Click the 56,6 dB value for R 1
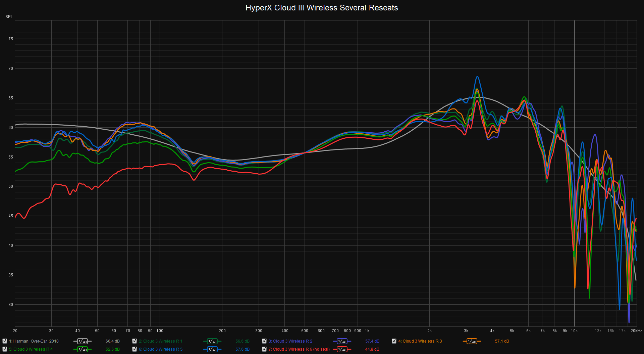 click(x=243, y=341)
